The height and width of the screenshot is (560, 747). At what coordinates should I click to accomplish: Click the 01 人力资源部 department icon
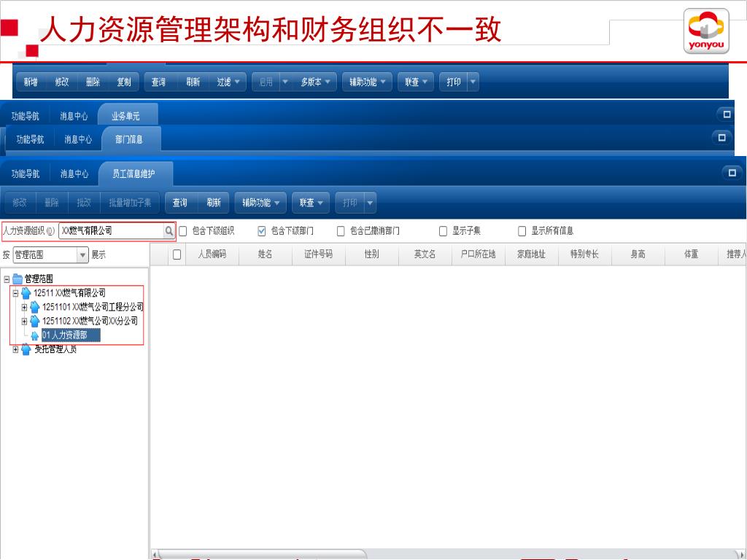pyautogui.click(x=35, y=335)
